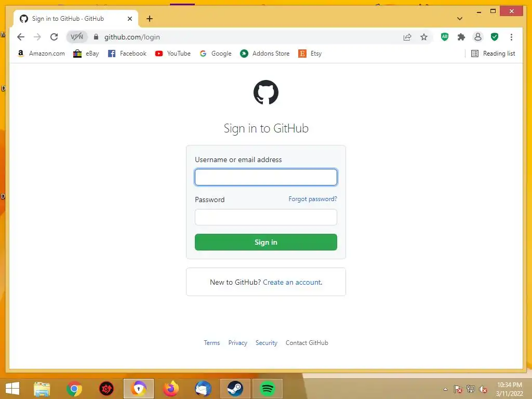
Task: Open the Reading list panel
Action: click(493, 54)
